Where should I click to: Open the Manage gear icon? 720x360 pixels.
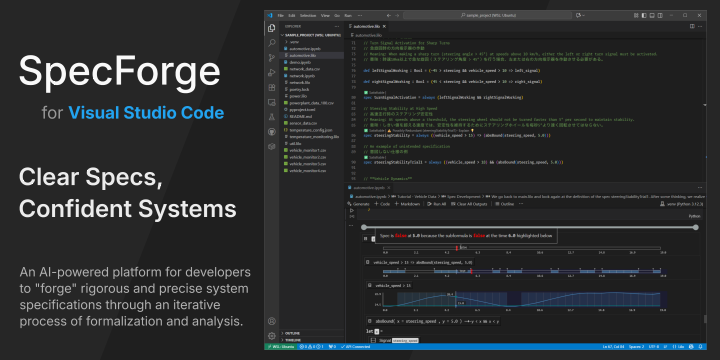271,336
